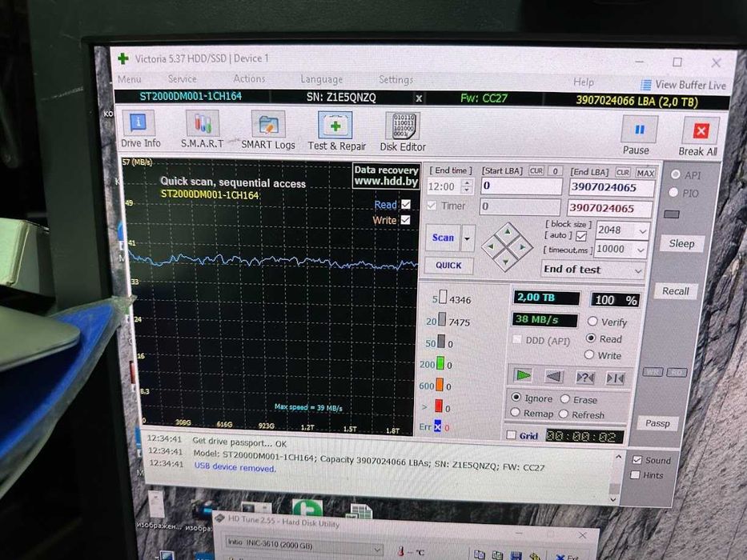Screen dimensions: 747x560
Task: Click the QUICK scan button
Action: pos(448,266)
